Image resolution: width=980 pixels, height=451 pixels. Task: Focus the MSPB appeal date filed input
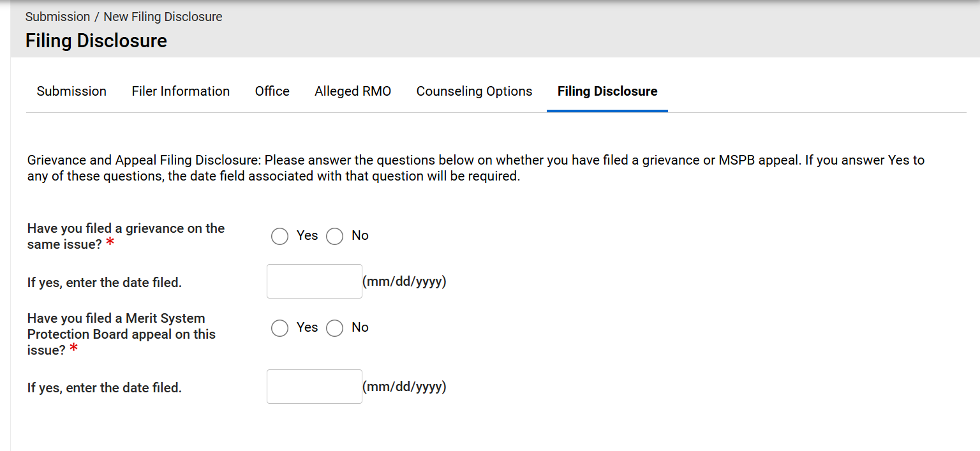(314, 387)
